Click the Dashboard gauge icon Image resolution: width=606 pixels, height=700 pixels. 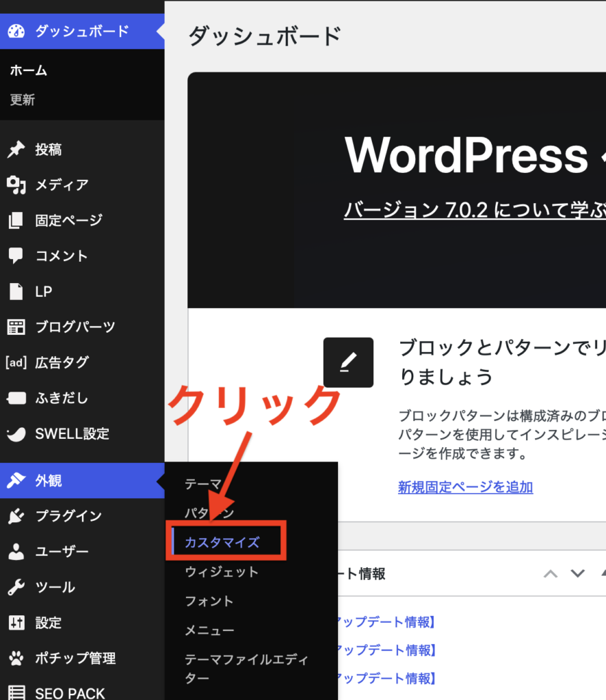16,31
